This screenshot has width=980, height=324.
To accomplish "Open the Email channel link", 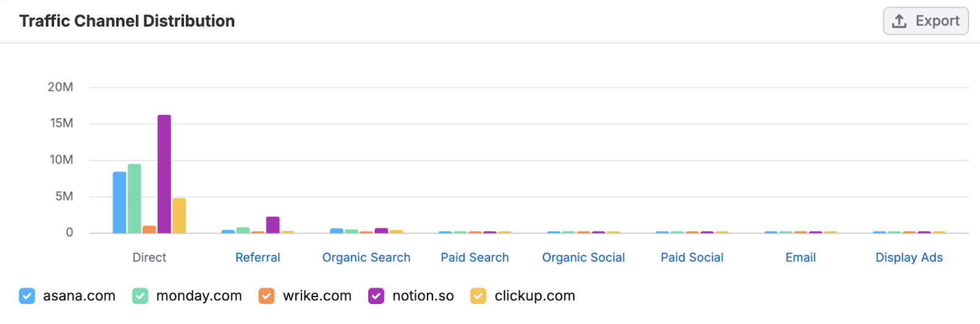I will coord(801,258).
